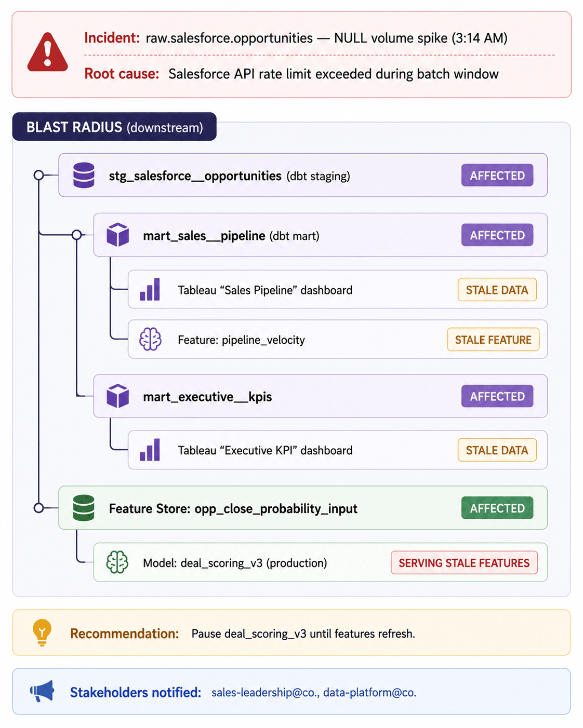Select the BLAST RADIUS (downstream) header tab
583x728 pixels.
pos(114,127)
